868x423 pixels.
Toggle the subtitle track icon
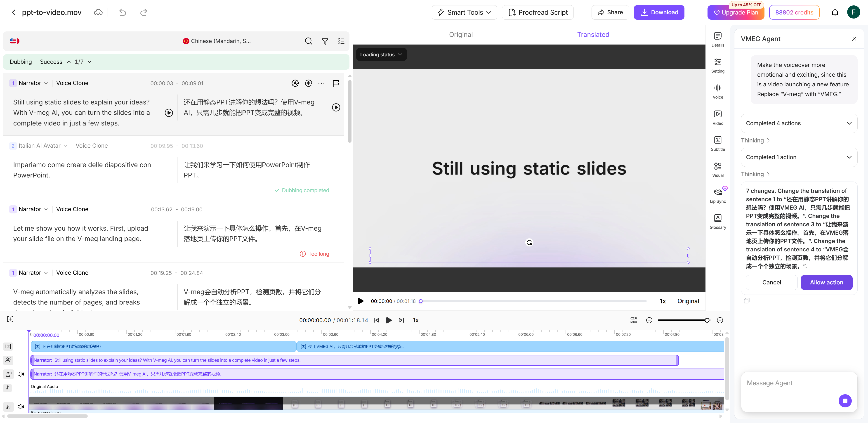8,347
